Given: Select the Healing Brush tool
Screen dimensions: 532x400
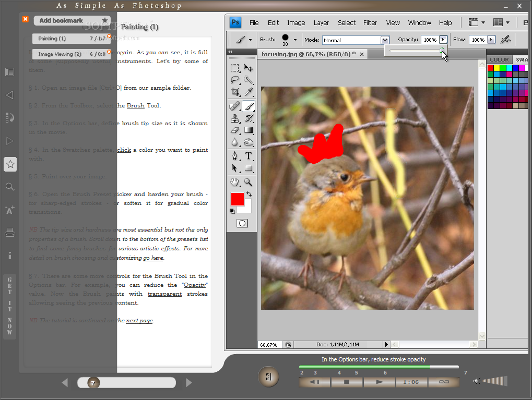Looking at the screenshot, I should (x=235, y=106).
